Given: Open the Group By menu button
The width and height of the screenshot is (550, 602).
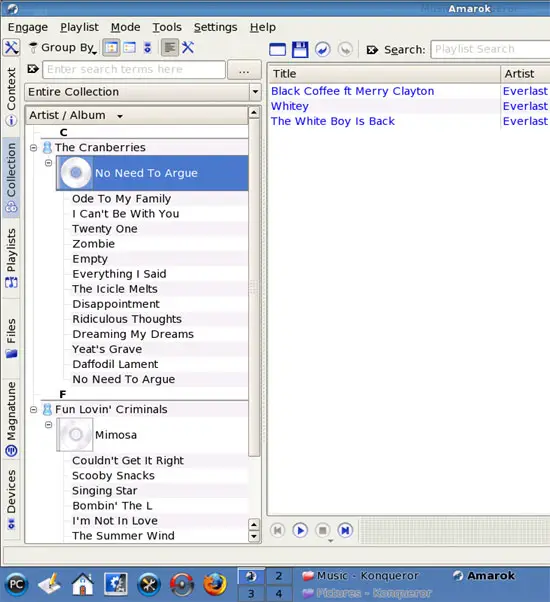Looking at the screenshot, I should coord(63,48).
